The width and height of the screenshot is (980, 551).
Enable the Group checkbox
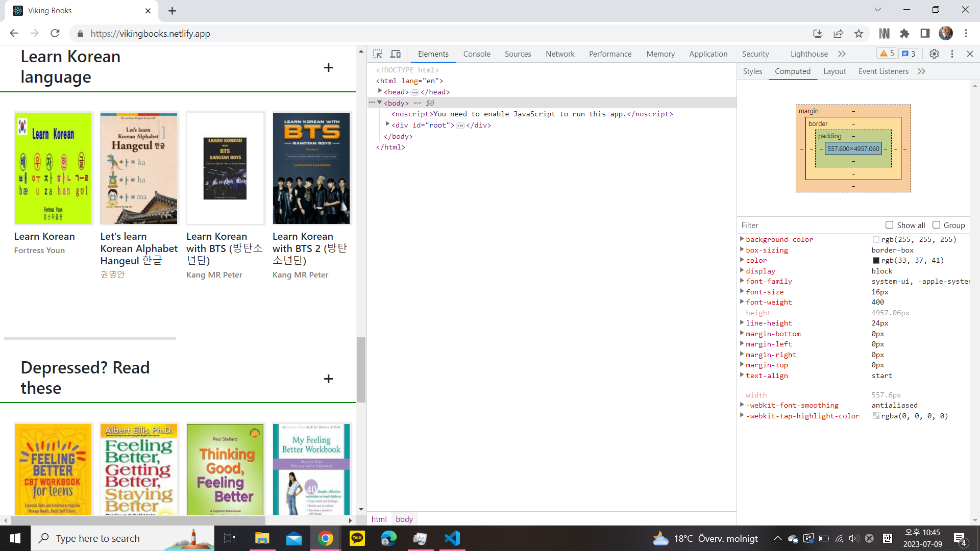tap(937, 225)
